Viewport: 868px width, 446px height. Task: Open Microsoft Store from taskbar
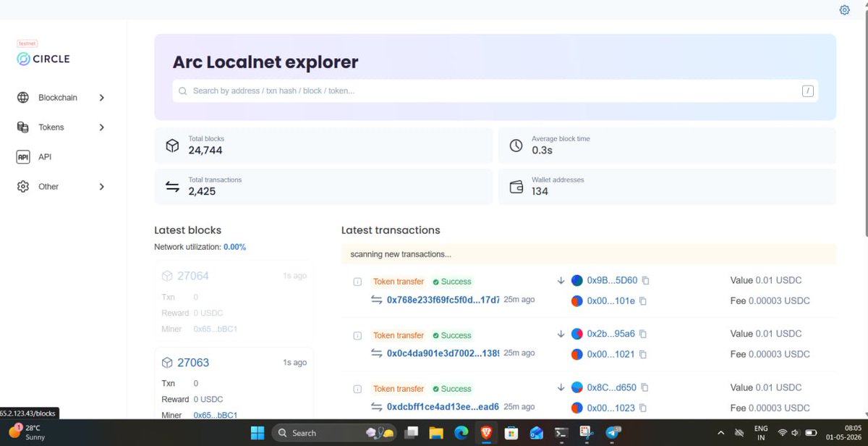(511, 433)
